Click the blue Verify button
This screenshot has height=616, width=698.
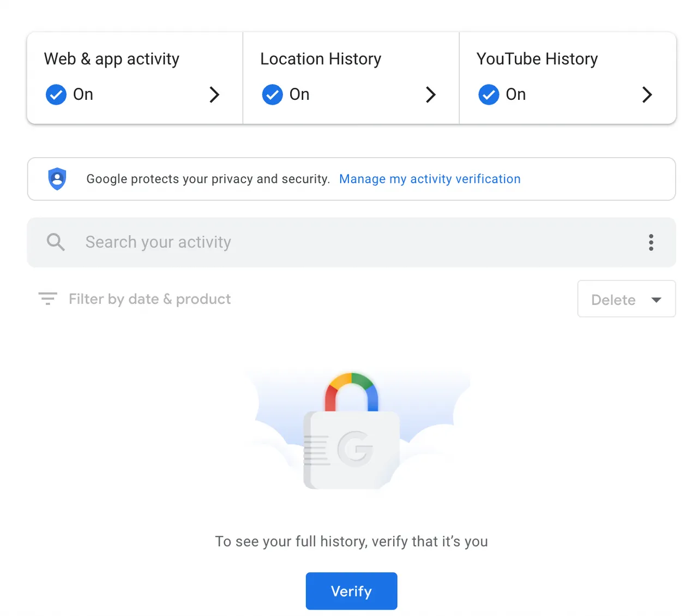tap(352, 591)
